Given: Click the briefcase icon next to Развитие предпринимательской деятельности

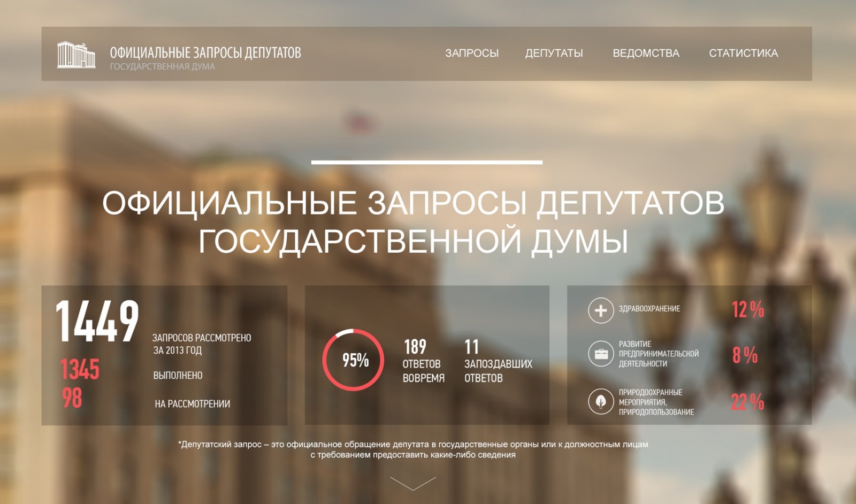Looking at the screenshot, I should (601, 354).
